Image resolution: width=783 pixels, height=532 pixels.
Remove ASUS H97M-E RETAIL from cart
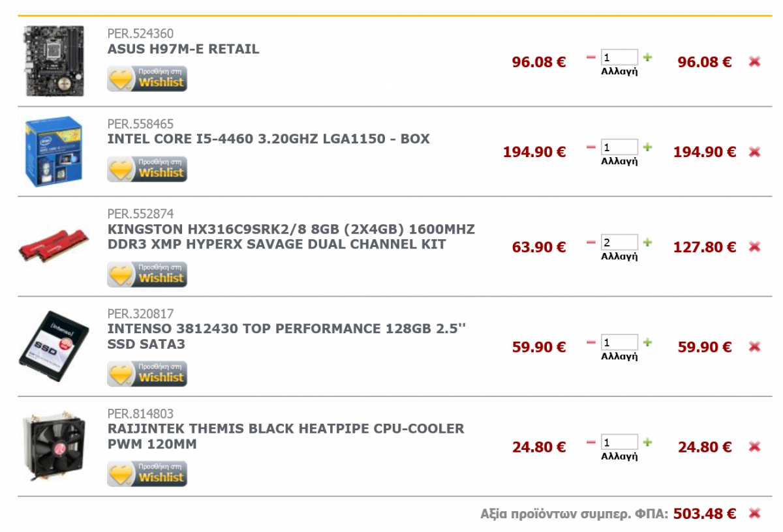pos(754,62)
